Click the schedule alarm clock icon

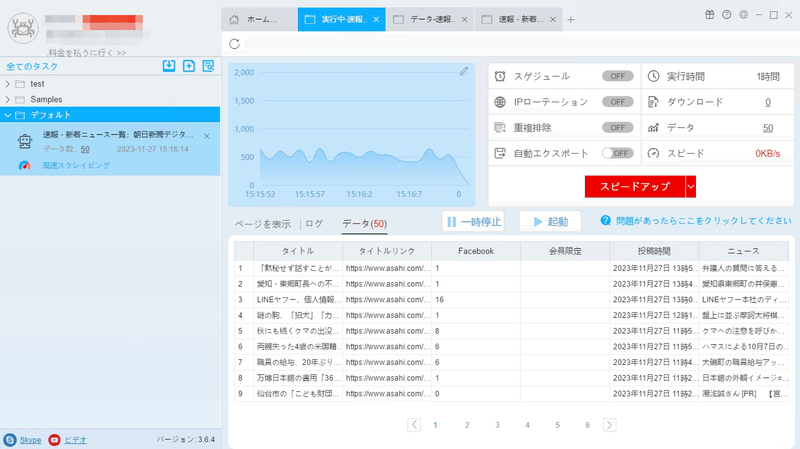click(x=500, y=76)
